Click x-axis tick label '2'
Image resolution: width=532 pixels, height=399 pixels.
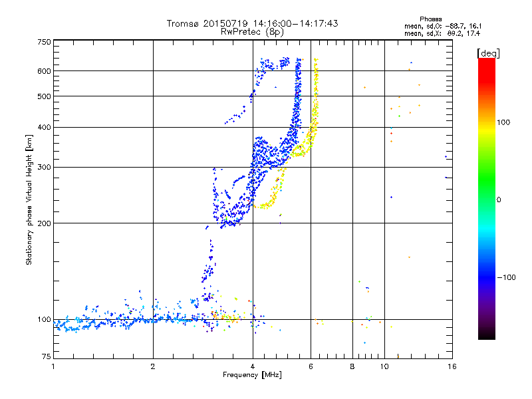[x=153, y=366]
